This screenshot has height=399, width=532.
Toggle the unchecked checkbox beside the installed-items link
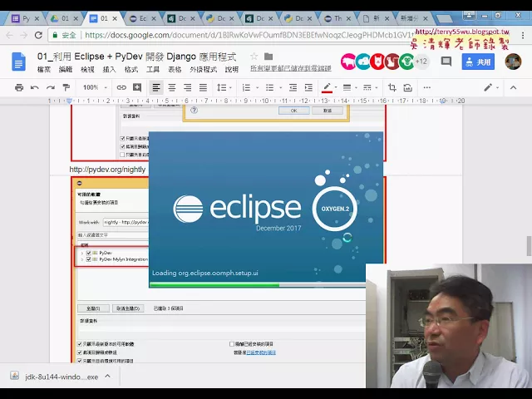[x=232, y=344]
